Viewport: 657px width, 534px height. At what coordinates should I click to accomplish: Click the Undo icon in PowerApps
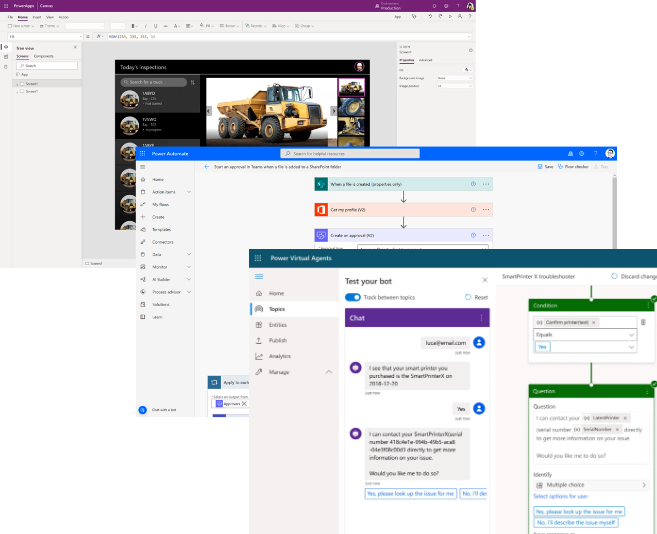click(x=430, y=16)
